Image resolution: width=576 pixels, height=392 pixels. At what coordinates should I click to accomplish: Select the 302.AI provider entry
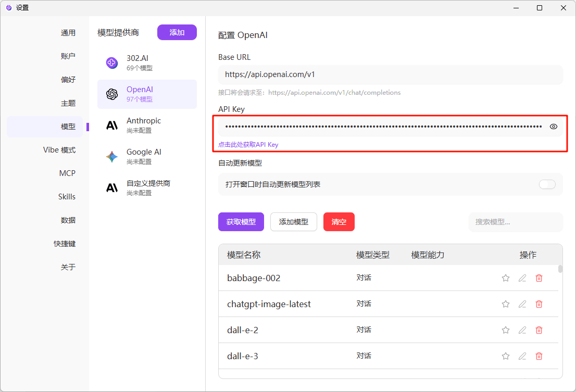coord(147,63)
